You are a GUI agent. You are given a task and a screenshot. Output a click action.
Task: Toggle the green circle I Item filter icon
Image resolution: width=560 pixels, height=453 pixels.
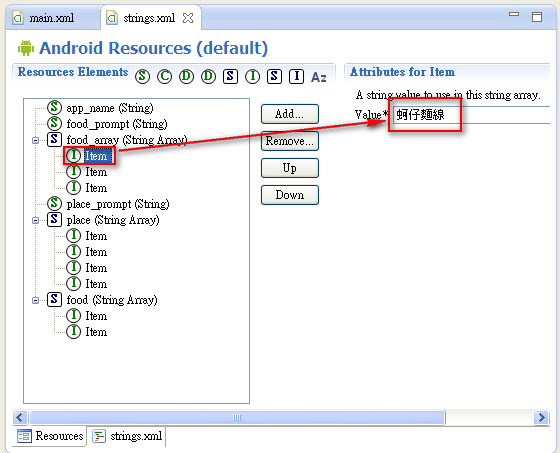252,76
